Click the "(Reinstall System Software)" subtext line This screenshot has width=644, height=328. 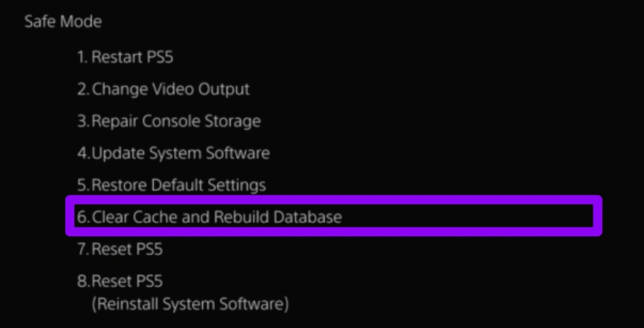pos(190,304)
